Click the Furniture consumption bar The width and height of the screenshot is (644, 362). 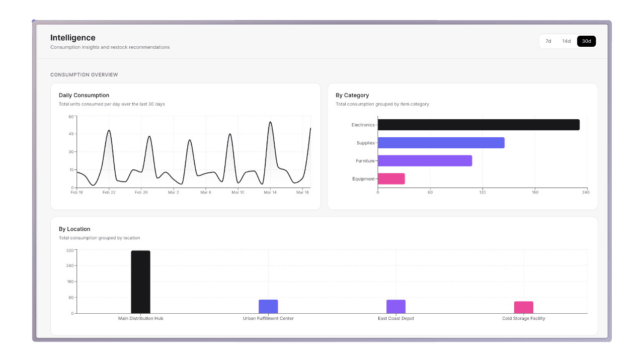424,160
